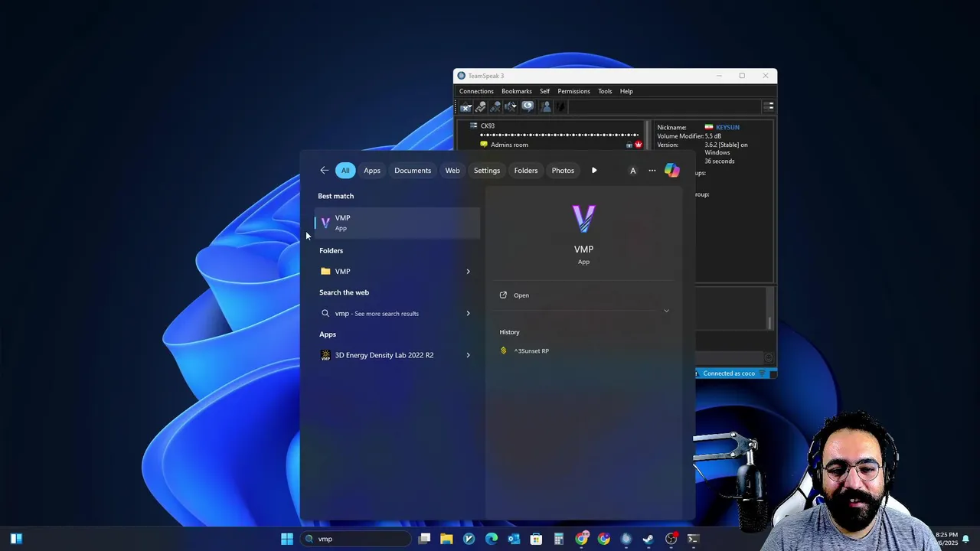
Task: Switch to the Folders search filter
Action: pos(526,171)
